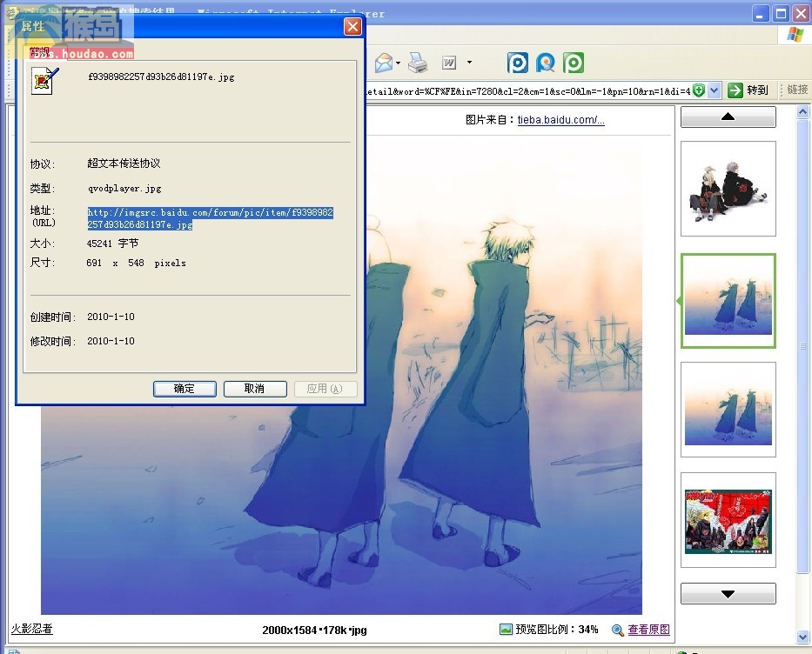Click the Print toolbar icon
Screen dimensions: 812x654
[x=418, y=63]
